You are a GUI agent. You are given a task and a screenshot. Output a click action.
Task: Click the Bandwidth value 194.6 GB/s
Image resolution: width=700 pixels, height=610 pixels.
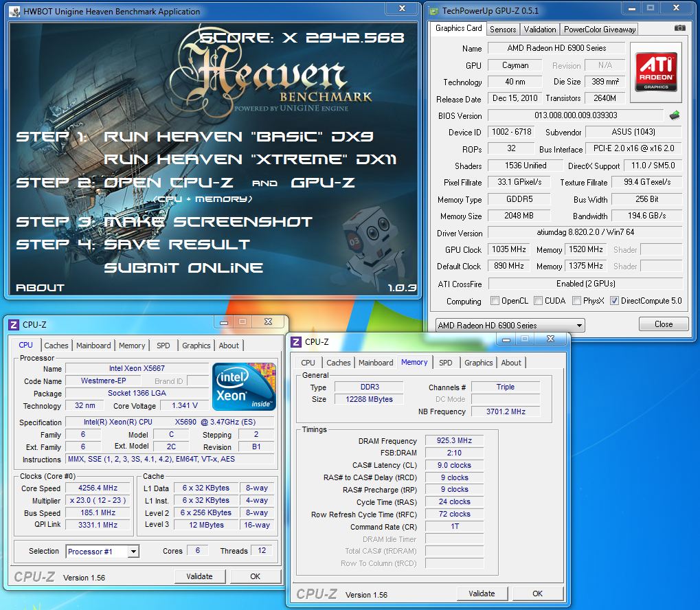(646, 216)
